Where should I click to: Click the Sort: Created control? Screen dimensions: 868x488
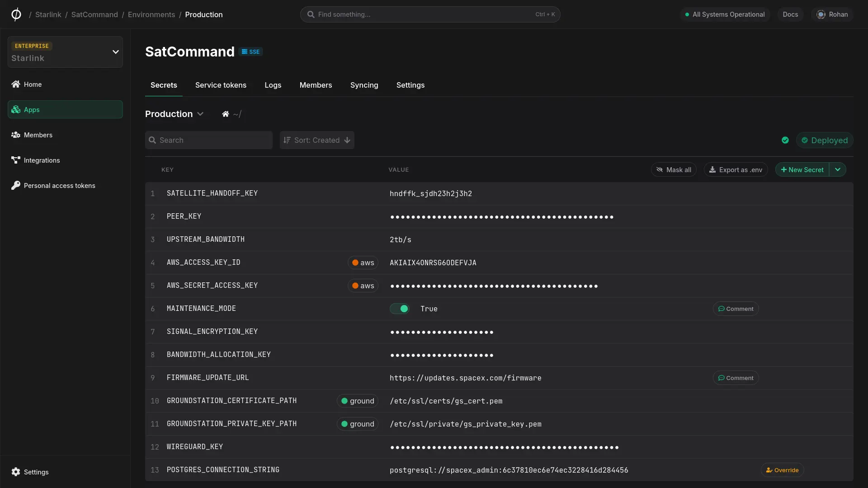tap(317, 141)
